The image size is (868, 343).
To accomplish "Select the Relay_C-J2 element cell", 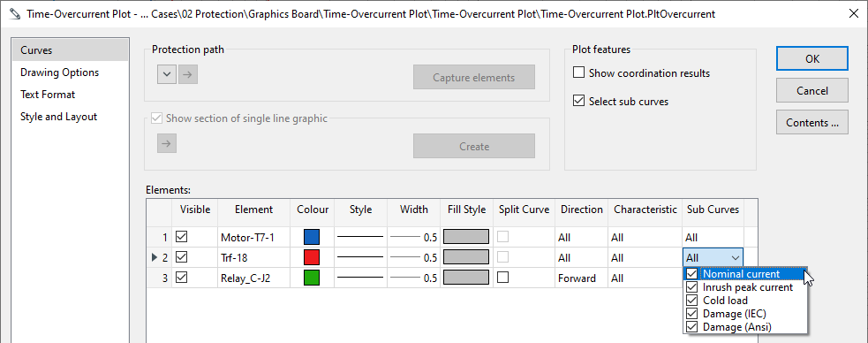I will point(254,278).
